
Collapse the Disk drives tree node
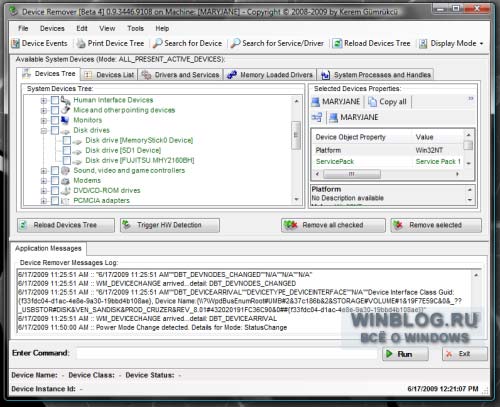tap(44, 131)
